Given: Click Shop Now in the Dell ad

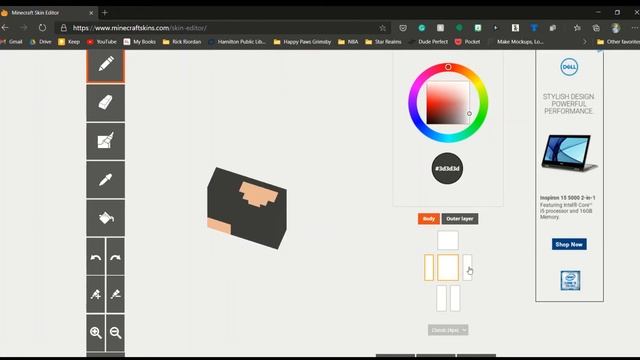Looking at the screenshot, I should pyautogui.click(x=569, y=244).
